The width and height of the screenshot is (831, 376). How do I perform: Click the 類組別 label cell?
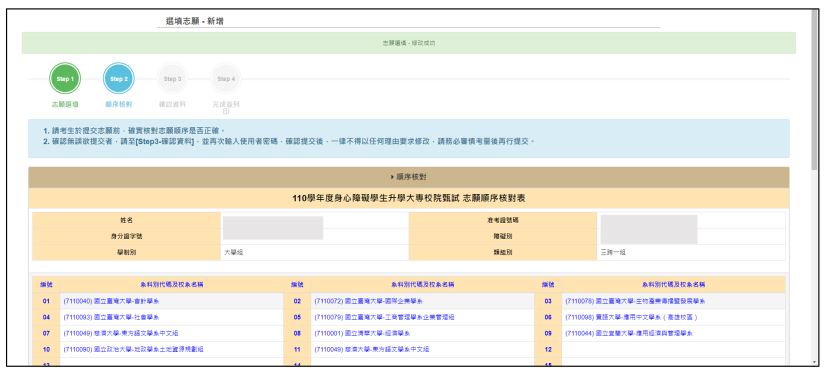(503, 252)
